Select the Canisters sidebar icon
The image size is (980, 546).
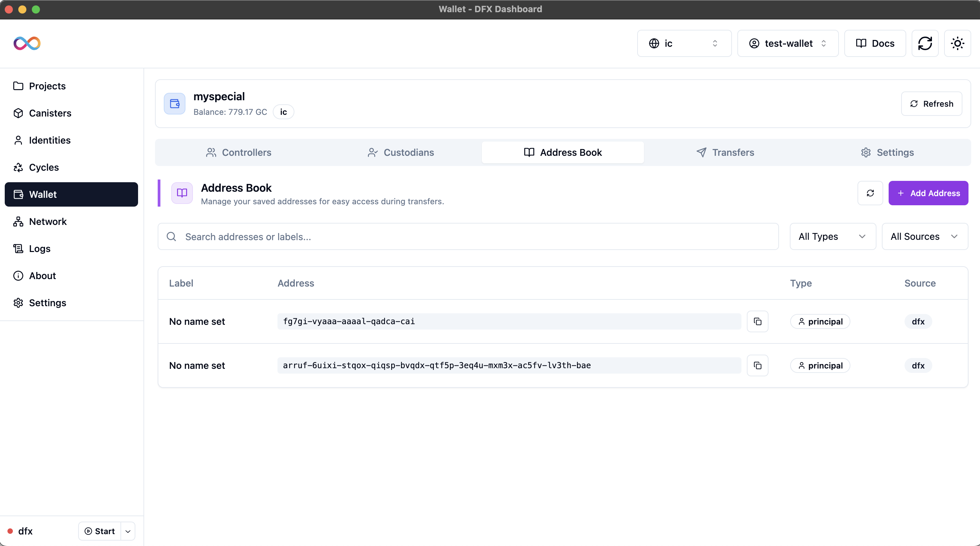(50, 113)
